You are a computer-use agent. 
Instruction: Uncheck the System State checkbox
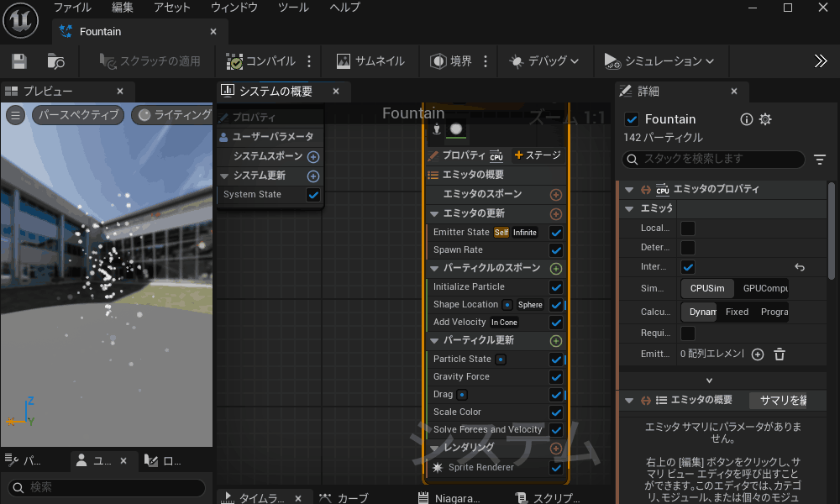(x=313, y=195)
